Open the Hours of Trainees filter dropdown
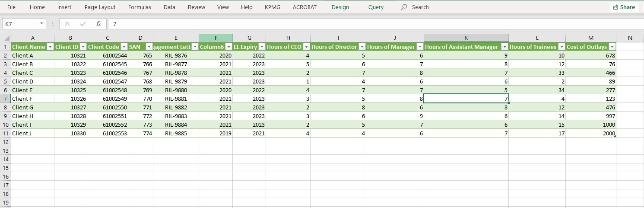644x208 pixels. [561, 47]
